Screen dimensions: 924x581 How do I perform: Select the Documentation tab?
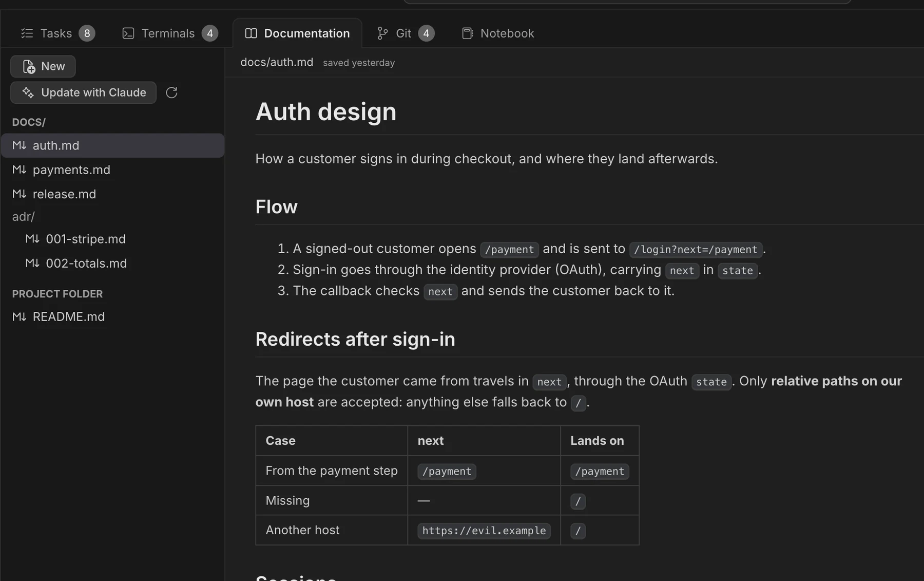(297, 33)
